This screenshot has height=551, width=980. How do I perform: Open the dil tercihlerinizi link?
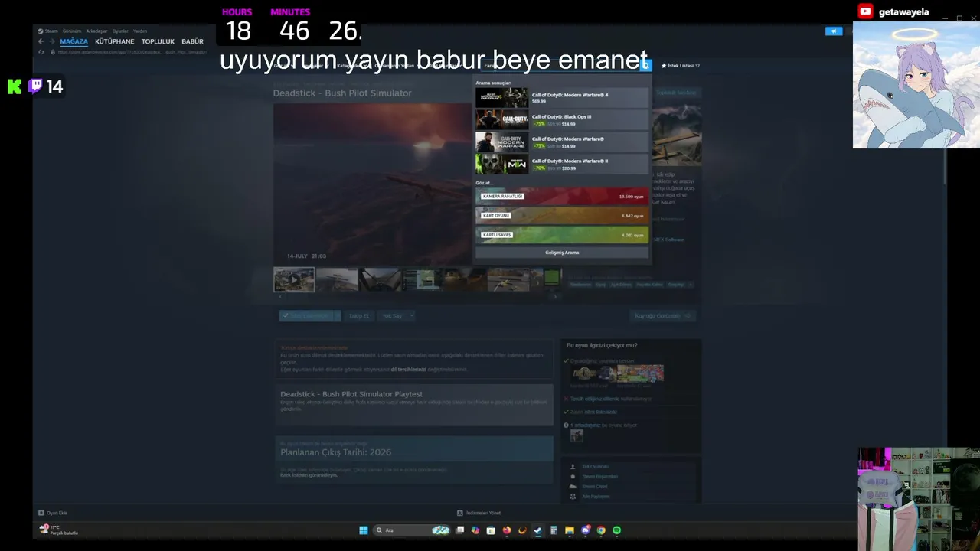(408, 369)
